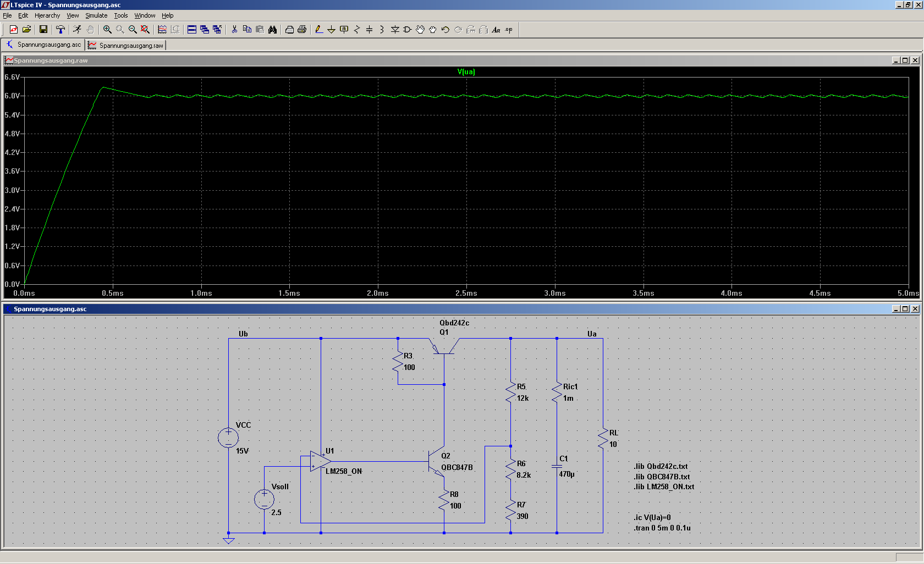Click the Open file folder icon

click(26, 30)
